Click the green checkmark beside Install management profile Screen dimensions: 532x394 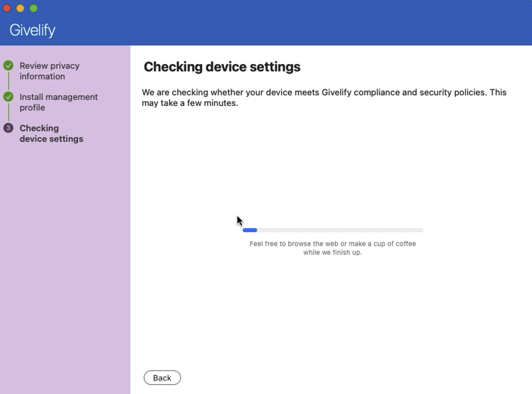click(x=8, y=97)
